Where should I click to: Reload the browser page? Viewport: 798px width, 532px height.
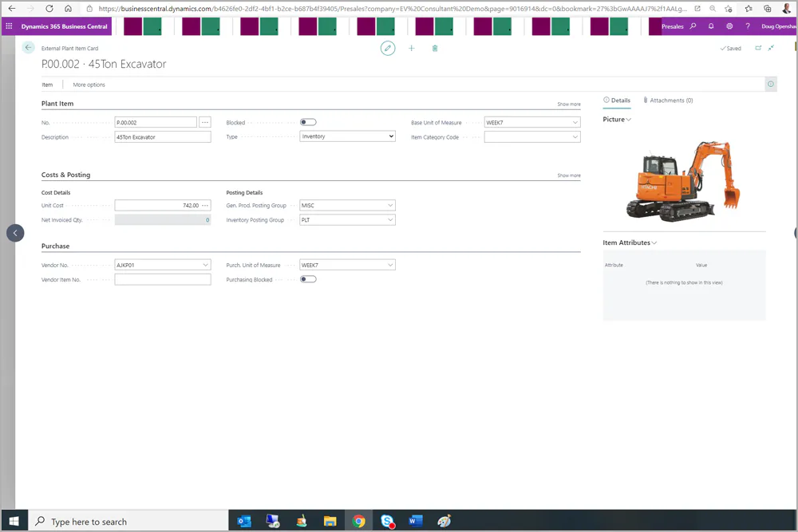point(49,9)
